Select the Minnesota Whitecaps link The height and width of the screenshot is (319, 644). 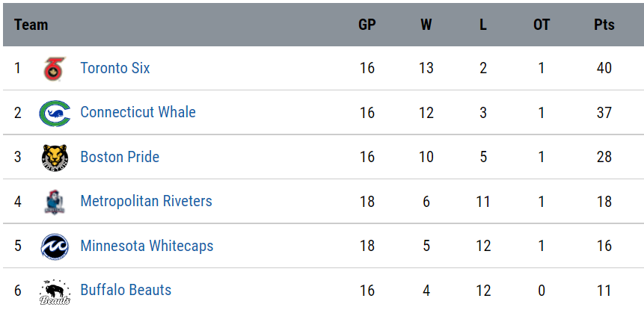tap(147, 246)
